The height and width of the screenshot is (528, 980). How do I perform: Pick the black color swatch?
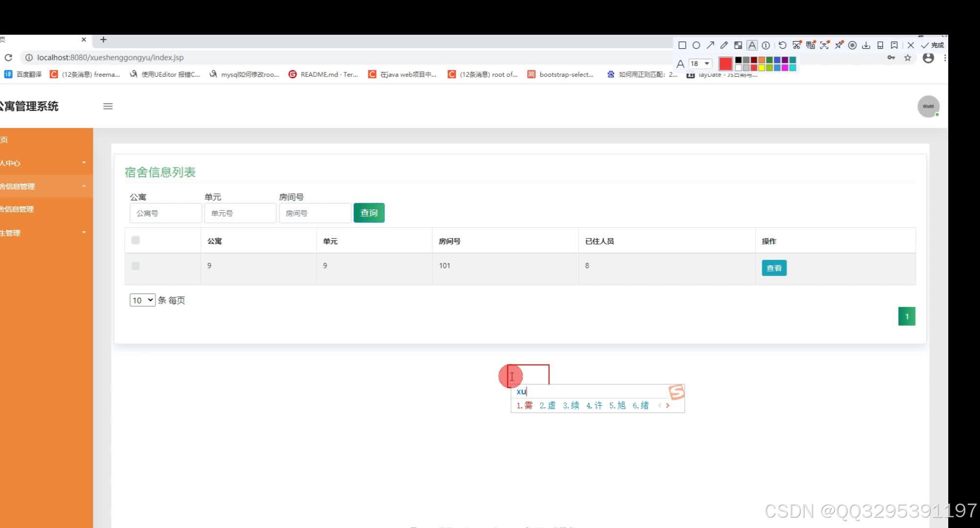coord(738,60)
